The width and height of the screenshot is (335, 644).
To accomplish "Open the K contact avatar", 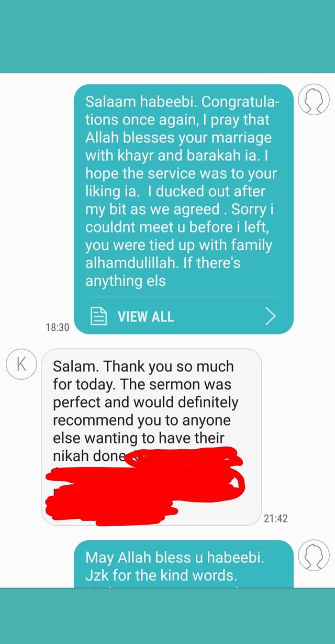I will pyautogui.click(x=21, y=364).
